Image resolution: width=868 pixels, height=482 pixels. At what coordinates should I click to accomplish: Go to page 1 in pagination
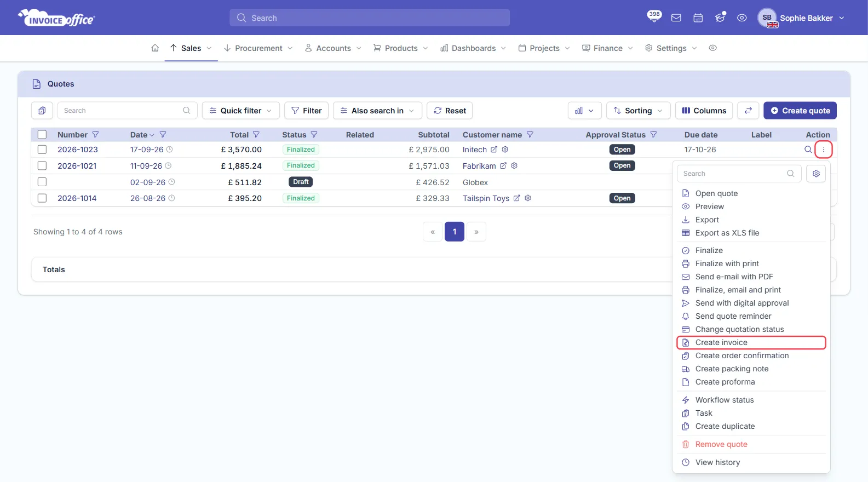coord(455,232)
